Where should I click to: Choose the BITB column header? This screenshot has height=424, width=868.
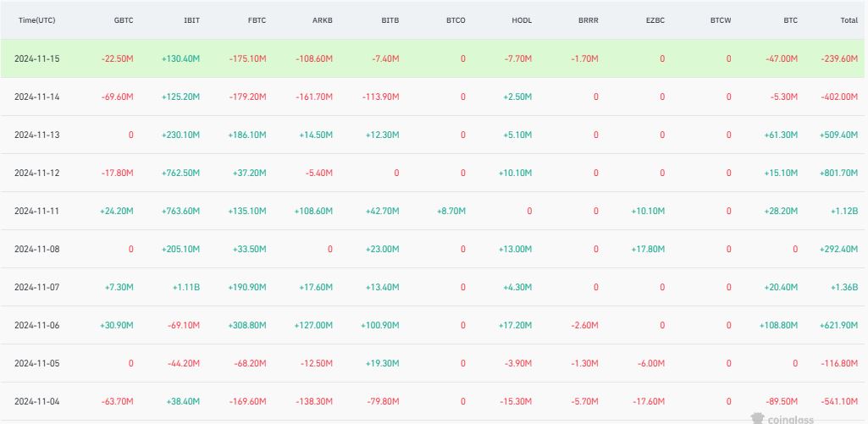pyautogui.click(x=389, y=19)
